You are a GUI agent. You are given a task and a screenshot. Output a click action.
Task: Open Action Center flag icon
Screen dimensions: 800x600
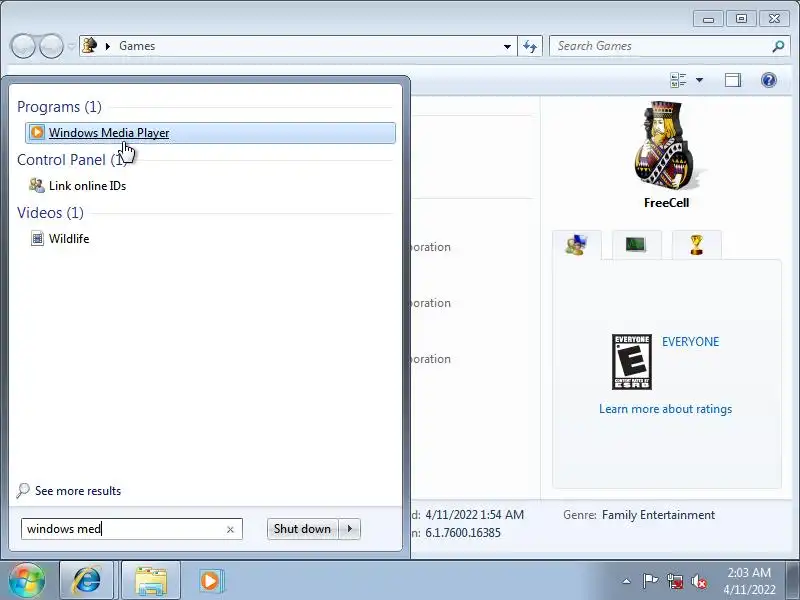(650, 581)
